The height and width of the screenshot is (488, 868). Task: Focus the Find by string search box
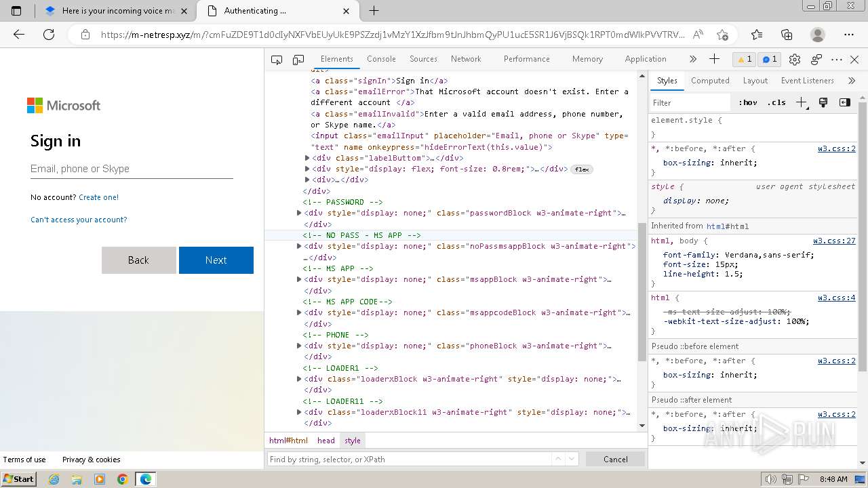409,459
